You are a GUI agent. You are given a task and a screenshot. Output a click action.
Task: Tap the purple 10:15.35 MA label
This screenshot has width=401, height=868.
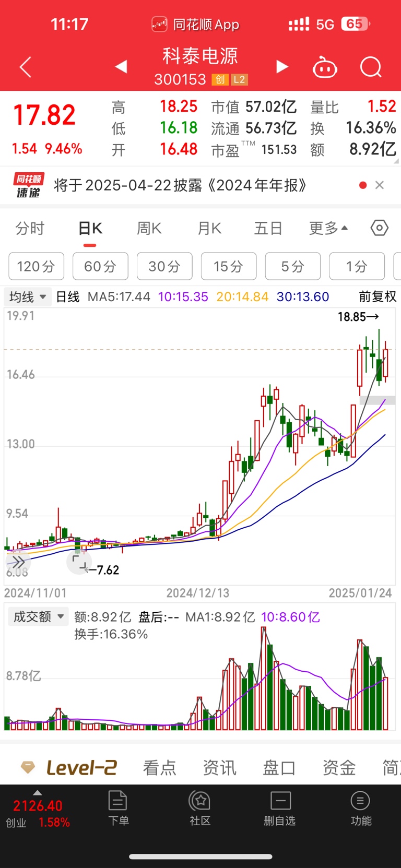tap(183, 297)
